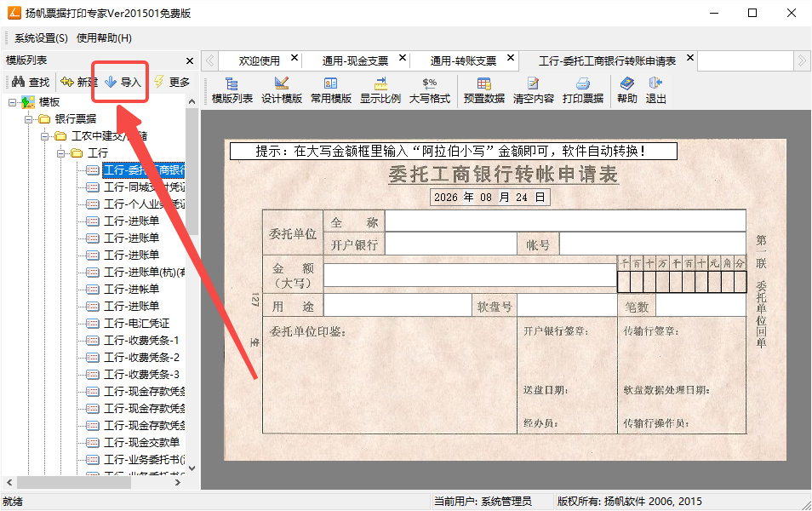This screenshot has width=812, height=511.
Task: Collapse the 工行 folder node
Action: click(x=61, y=153)
